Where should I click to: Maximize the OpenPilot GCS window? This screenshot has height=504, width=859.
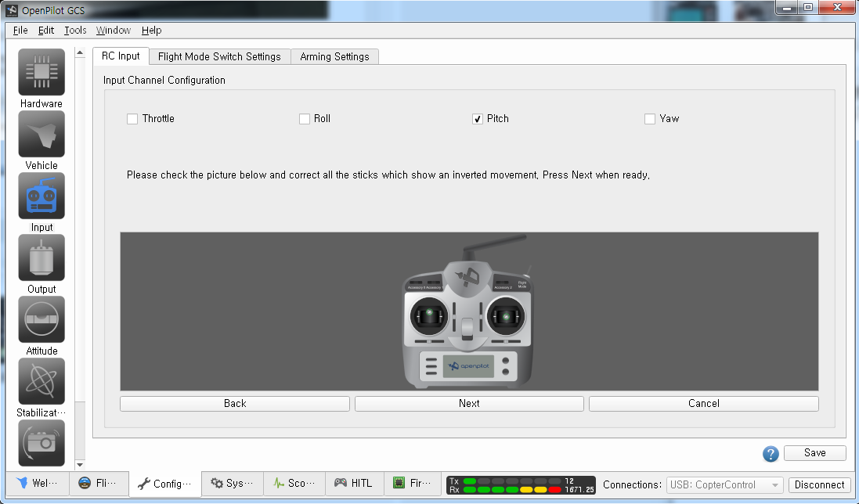point(808,8)
